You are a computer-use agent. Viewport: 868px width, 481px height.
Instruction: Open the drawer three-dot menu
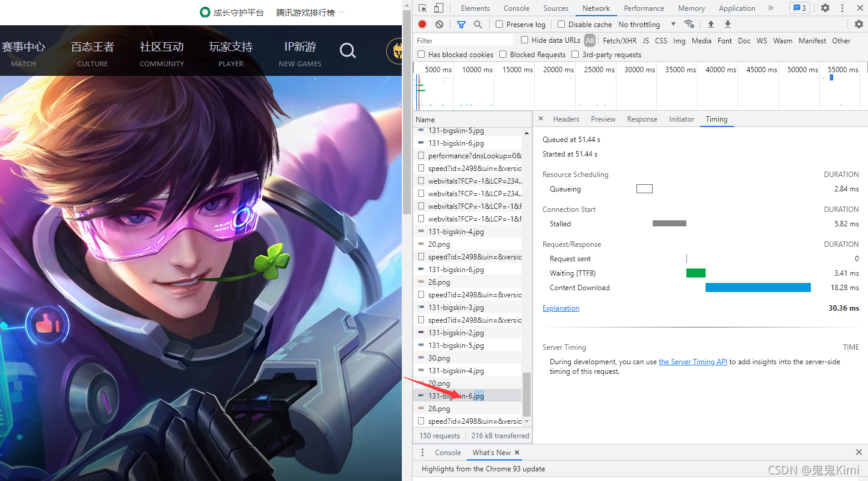click(422, 453)
